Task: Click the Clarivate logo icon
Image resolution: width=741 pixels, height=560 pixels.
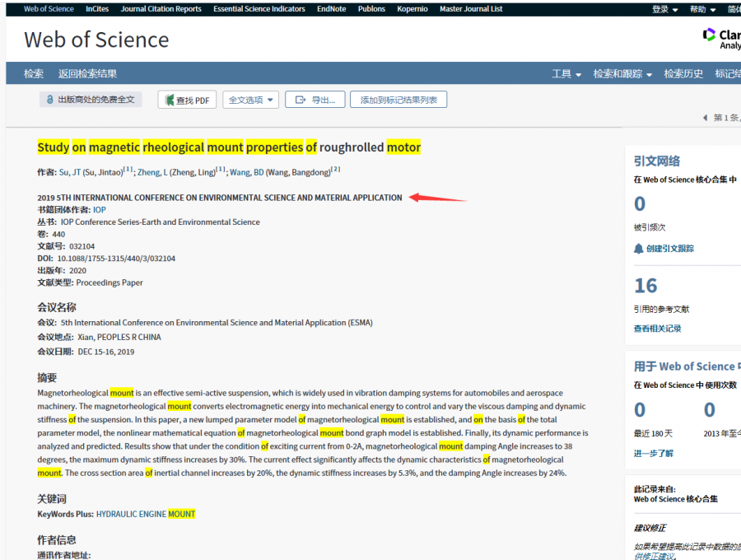Action: coord(709,35)
